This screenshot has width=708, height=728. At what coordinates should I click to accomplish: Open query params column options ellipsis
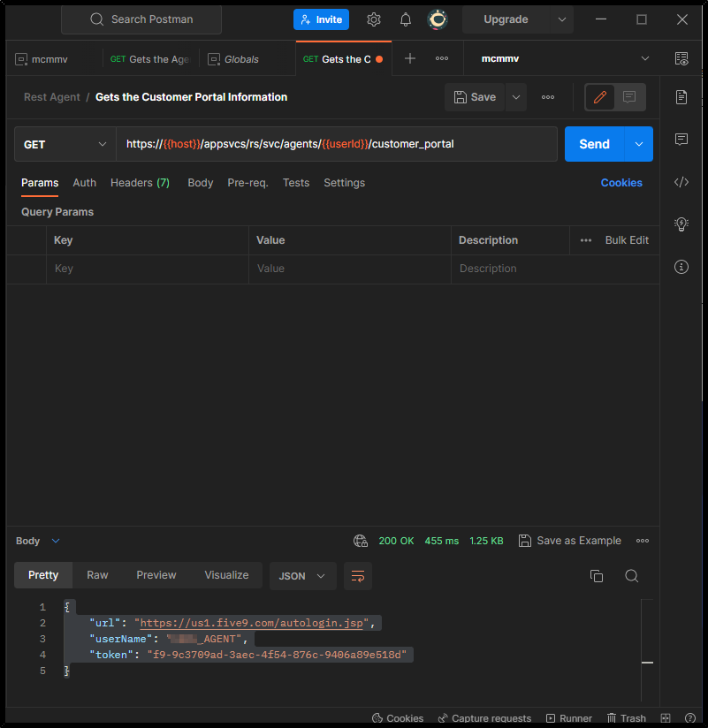coord(586,240)
